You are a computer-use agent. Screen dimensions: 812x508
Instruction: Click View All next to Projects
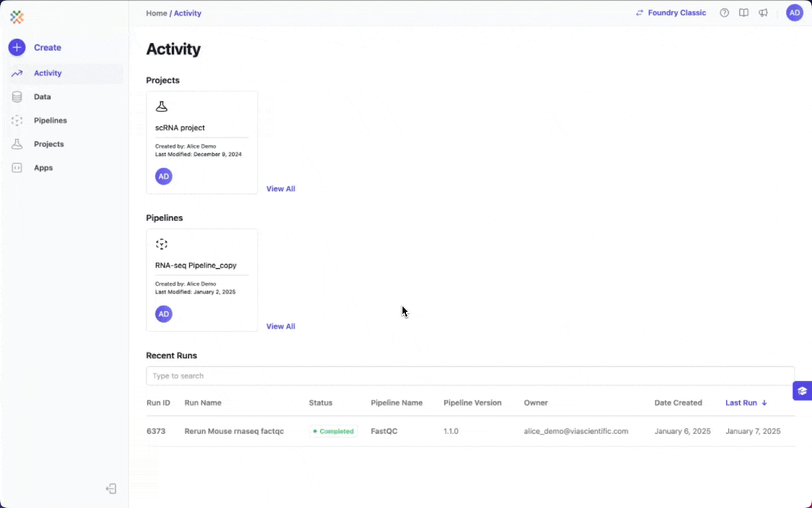281,189
